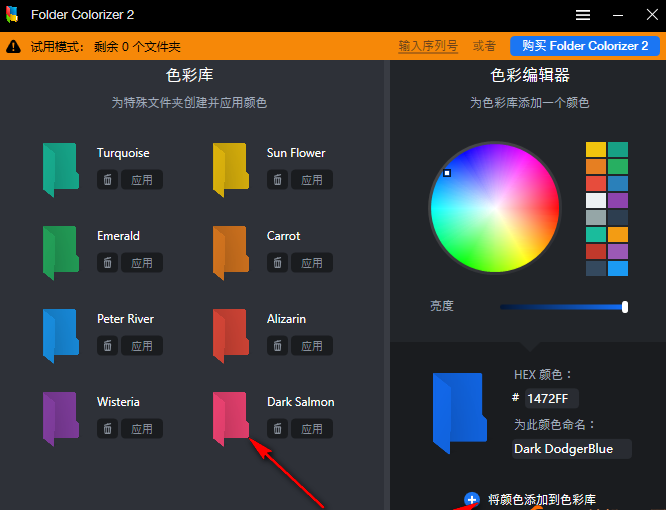Apply the Turquoise color
Image resolution: width=666 pixels, height=510 pixels.
[x=142, y=180]
